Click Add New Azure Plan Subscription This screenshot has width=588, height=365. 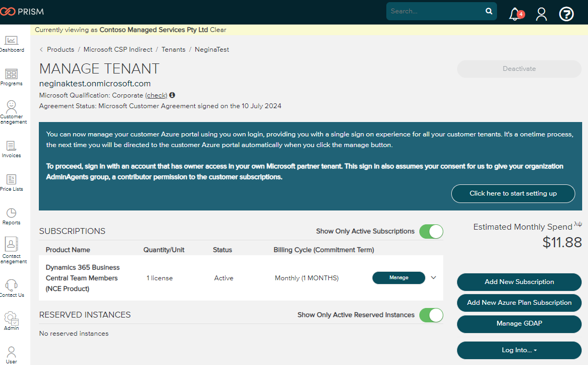pyautogui.click(x=519, y=302)
